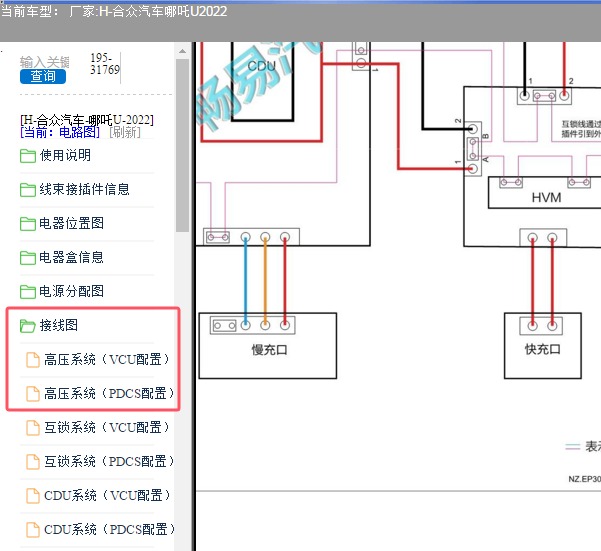Open CDU系统（VCU配置） diagram
Viewport: 601px width, 551px height.
[107, 495]
